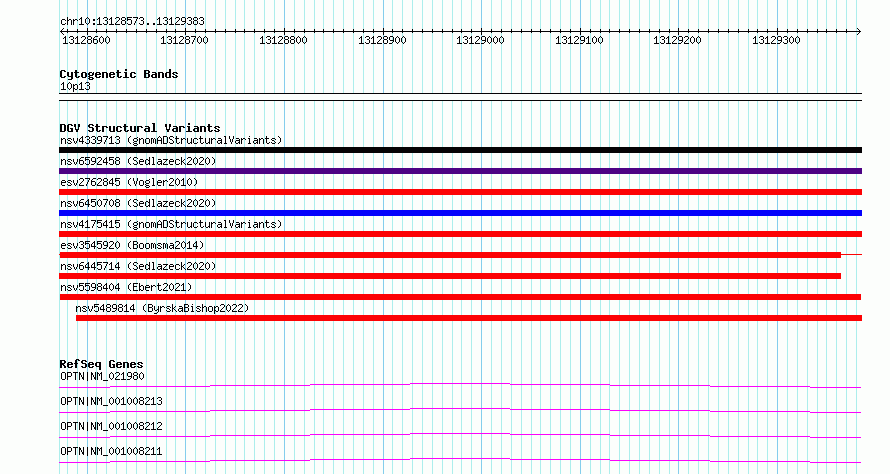
Task: Click the Cytogenetic Bands track title
Action: [x=119, y=74]
